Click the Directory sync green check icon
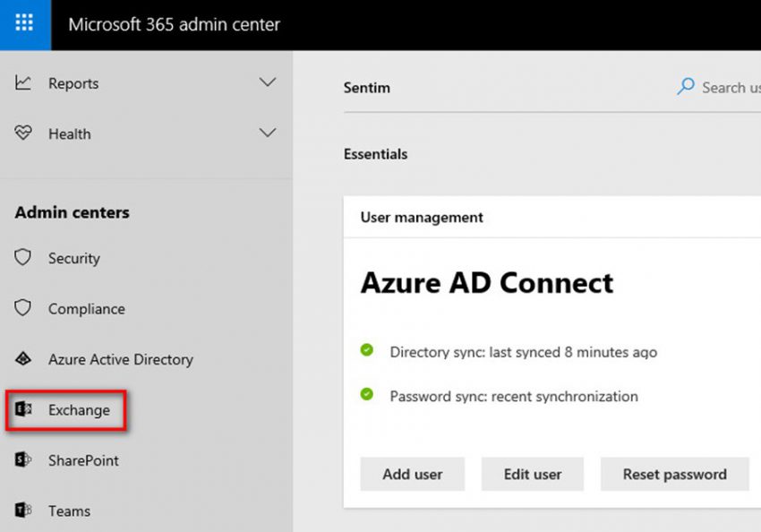The height and width of the screenshot is (532, 761). (367, 350)
